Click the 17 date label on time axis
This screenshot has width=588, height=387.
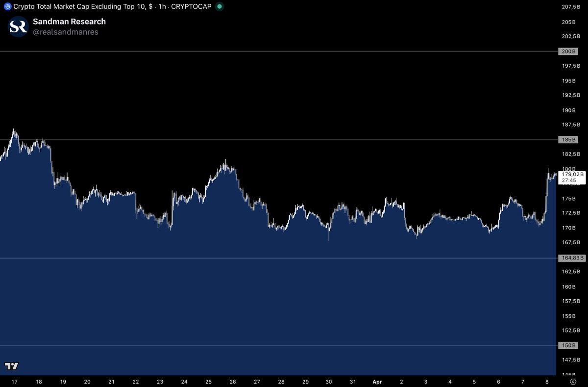(15, 381)
